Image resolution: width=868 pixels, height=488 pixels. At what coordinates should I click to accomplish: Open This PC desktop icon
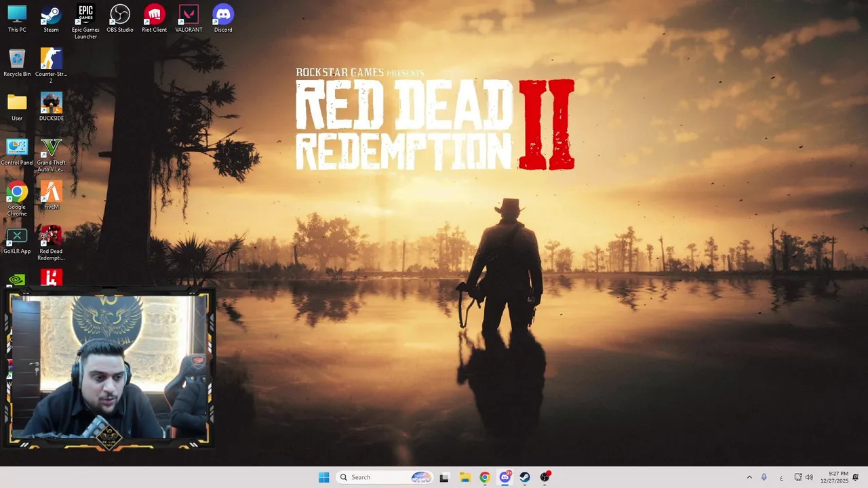[x=17, y=18]
